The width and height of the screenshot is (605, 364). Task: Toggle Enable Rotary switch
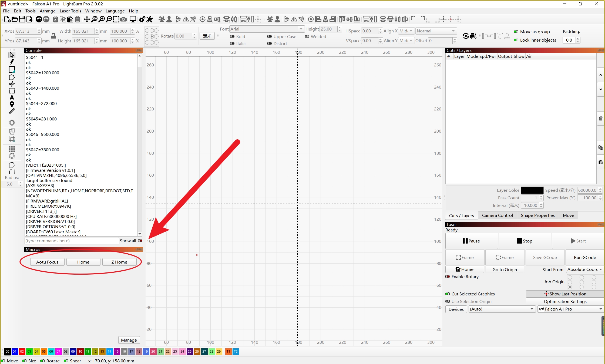448,277
